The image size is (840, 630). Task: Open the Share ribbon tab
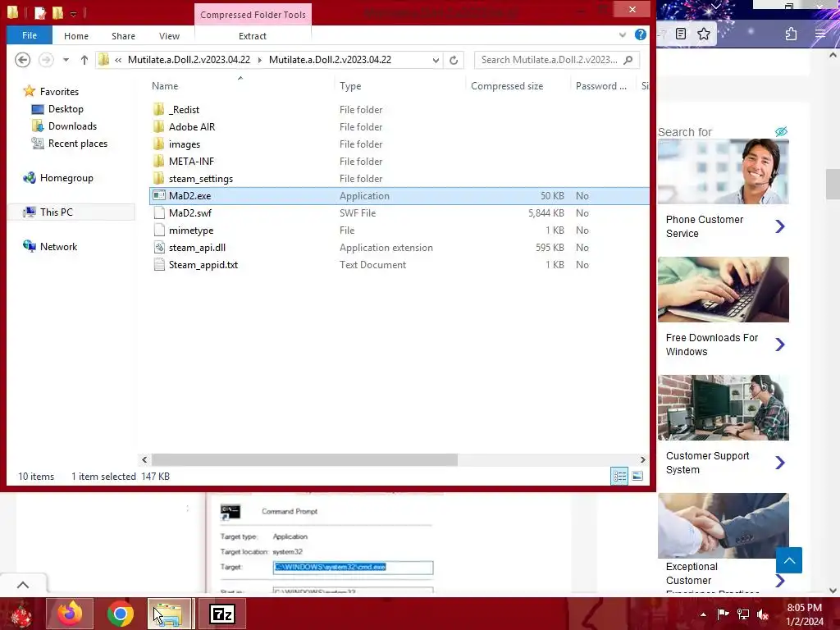pyautogui.click(x=123, y=36)
